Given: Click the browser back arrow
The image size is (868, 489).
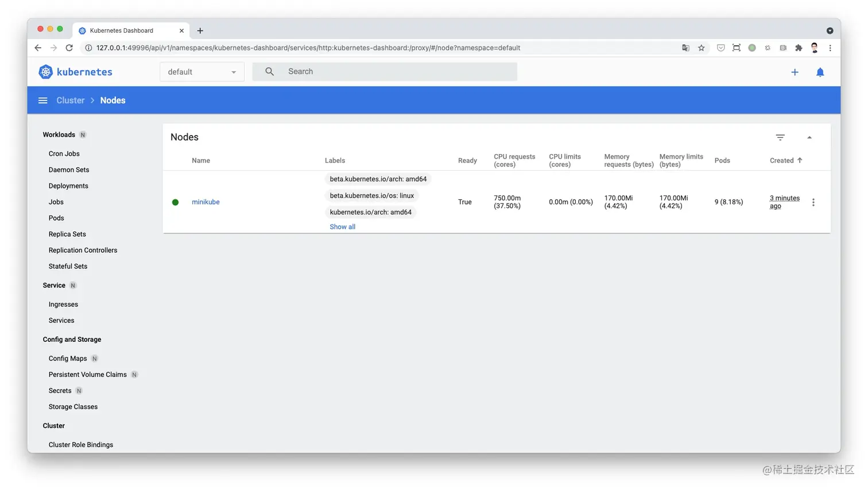Looking at the screenshot, I should [38, 48].
